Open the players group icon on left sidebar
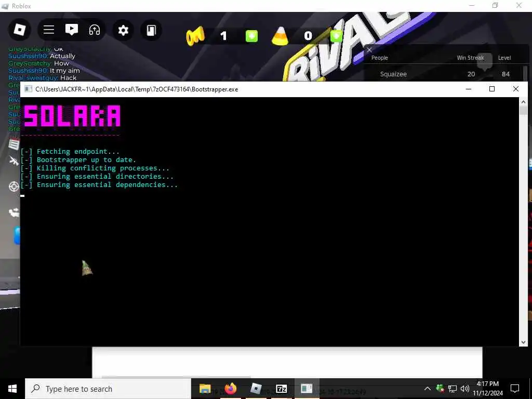This screenshot has width=532, height=399. 14,212
